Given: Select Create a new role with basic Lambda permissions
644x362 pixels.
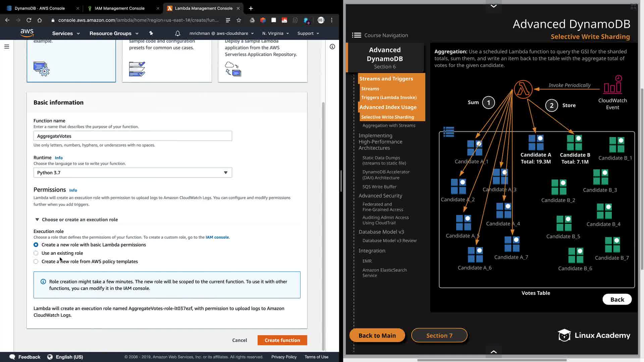Looking at the screenshot, I should (x=36, y=245).
